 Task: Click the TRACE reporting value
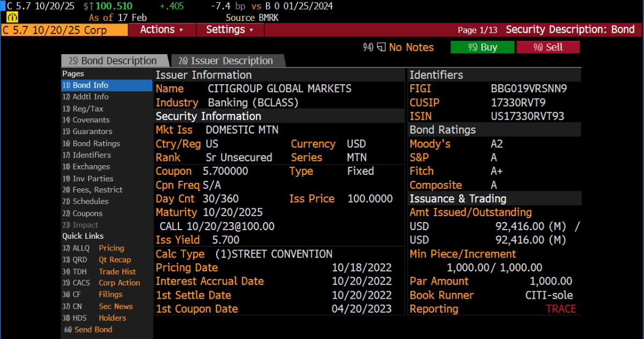pos(561,309)
